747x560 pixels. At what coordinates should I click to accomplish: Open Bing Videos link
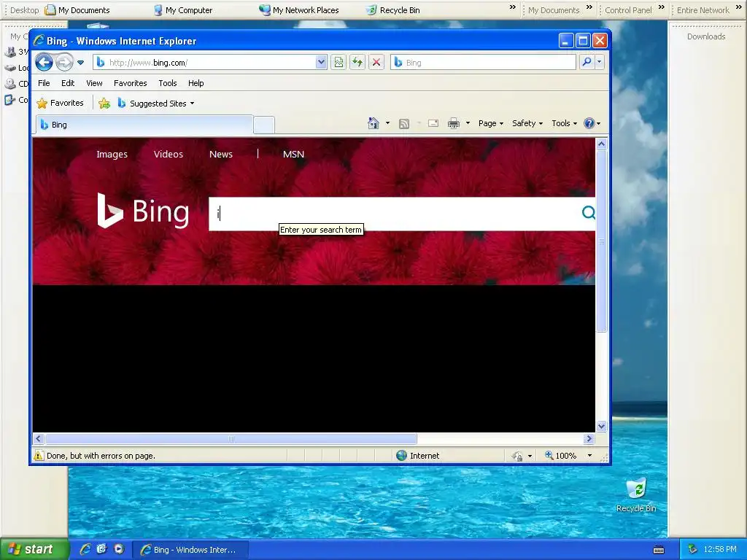coord(169,155)
